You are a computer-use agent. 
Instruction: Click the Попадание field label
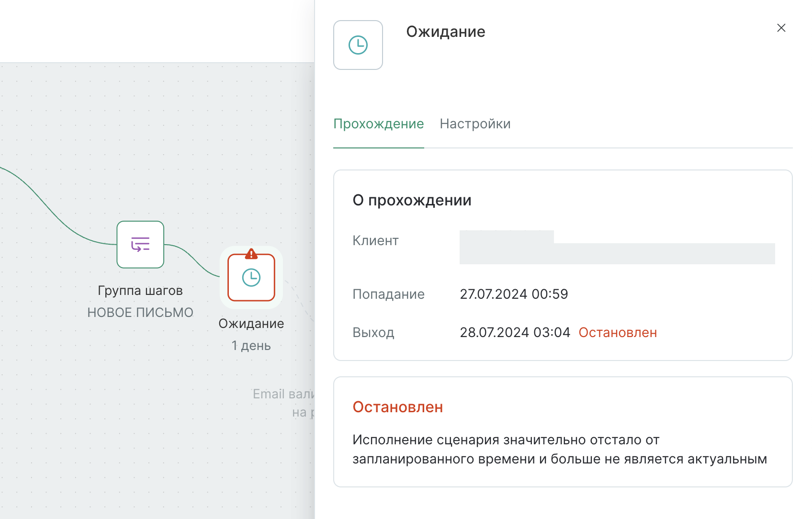pyautogui.click(x=389, y=294)
